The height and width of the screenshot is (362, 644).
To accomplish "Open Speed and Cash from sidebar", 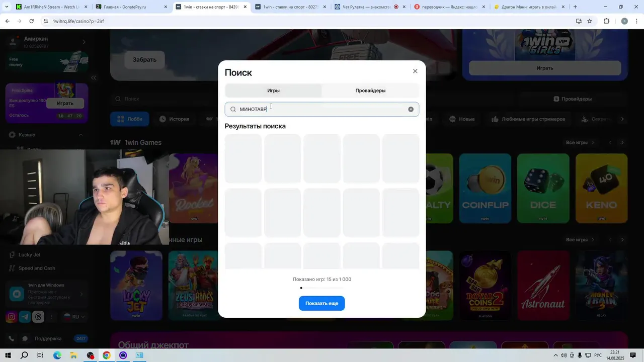I will pos(37,268).
